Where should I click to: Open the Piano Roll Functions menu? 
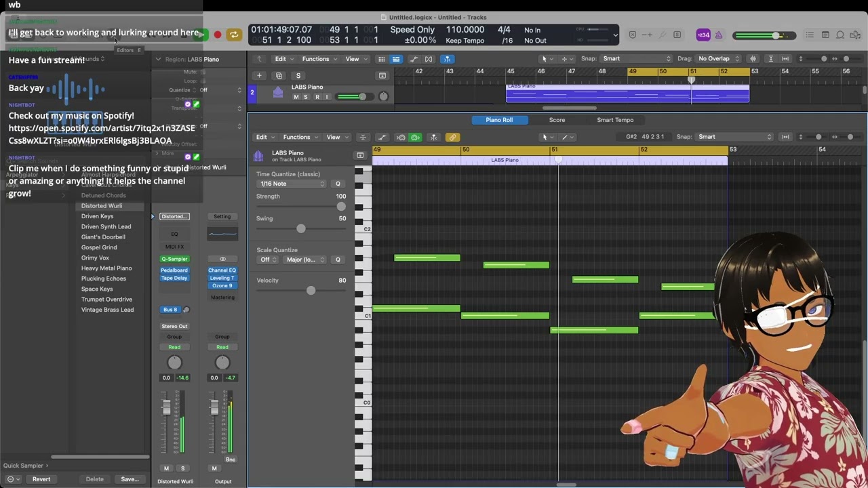click(300, 137)
